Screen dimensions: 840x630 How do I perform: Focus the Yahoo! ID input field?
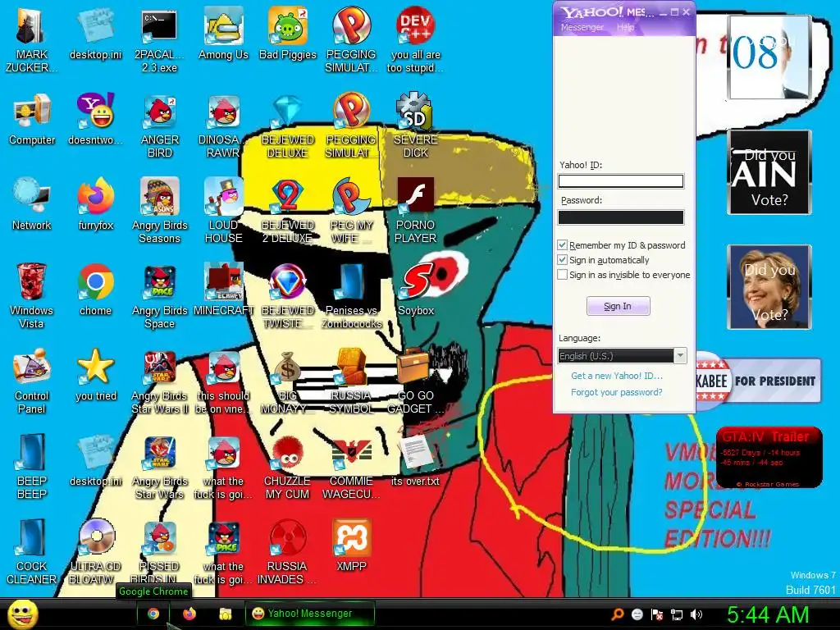621,181
